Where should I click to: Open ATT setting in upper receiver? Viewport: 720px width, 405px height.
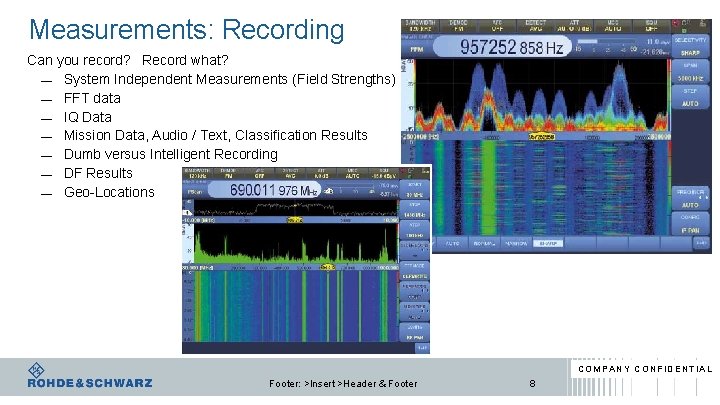click(x=574, y=25)
